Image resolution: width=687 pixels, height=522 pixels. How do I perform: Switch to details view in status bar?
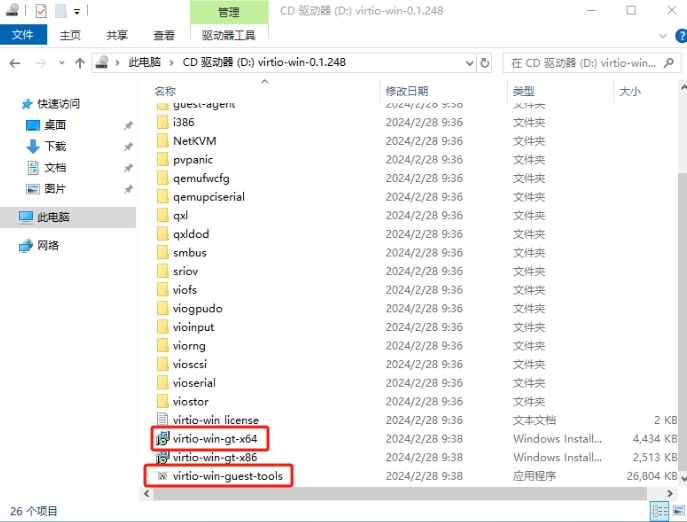coord(659,511)
